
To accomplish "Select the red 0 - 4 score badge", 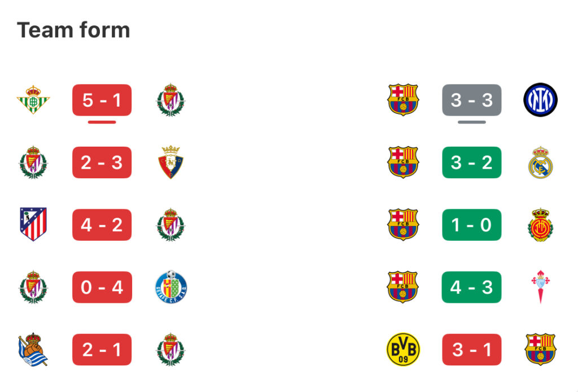I will point(102,287).
